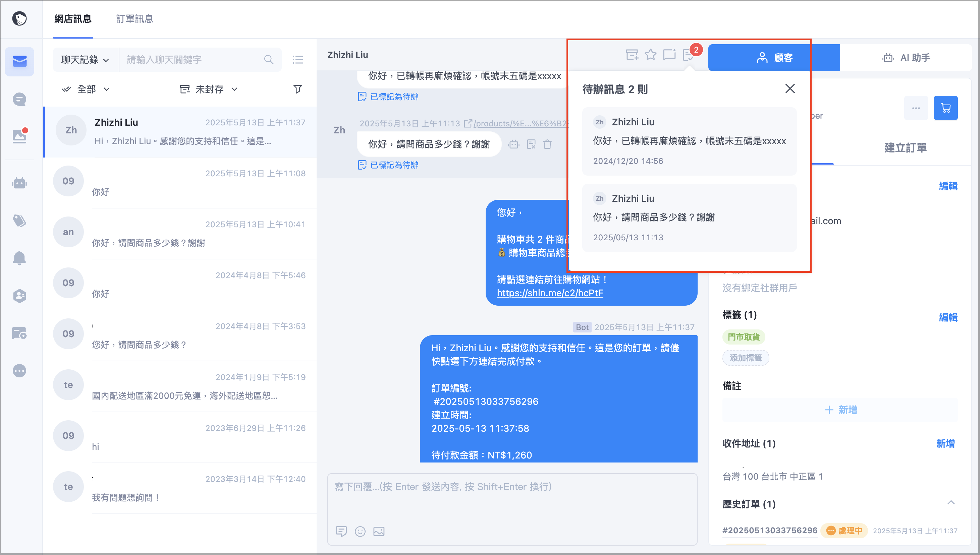Click the app logo at top left
Viewport: 980px width, 555px height.
(19, 18)
